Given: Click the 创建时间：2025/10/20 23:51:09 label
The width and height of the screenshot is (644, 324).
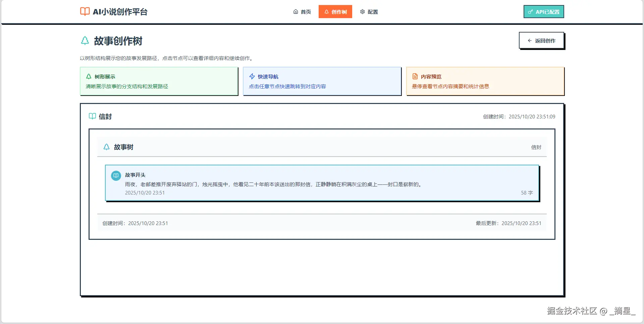Looking at the screenshot, I should tap(519, 117).
